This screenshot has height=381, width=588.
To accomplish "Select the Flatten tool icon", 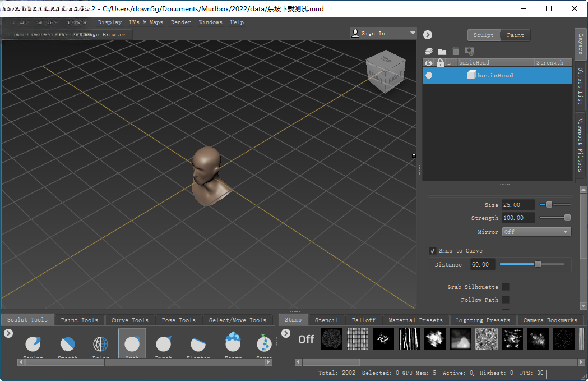I will click(x=198, y=344).
